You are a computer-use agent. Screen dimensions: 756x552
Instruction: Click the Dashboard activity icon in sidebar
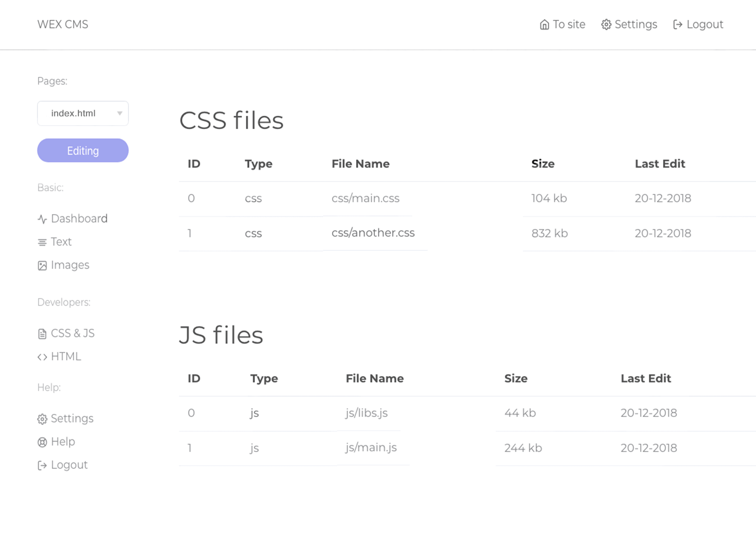pyautogui.click(x=42, y=218)
